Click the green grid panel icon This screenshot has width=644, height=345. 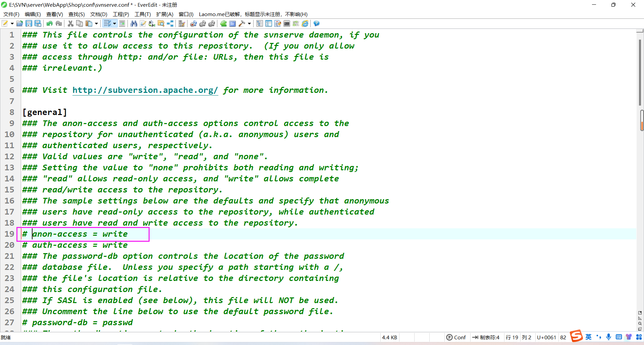(296, 23)
